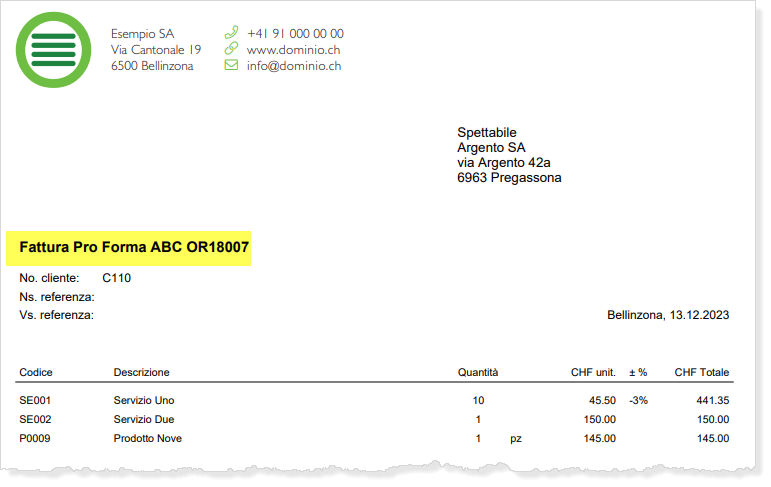The width and height of the screenshot is (771, 487).
Task: Click the Prodotto Nove row description
Action: pos(148,438)
